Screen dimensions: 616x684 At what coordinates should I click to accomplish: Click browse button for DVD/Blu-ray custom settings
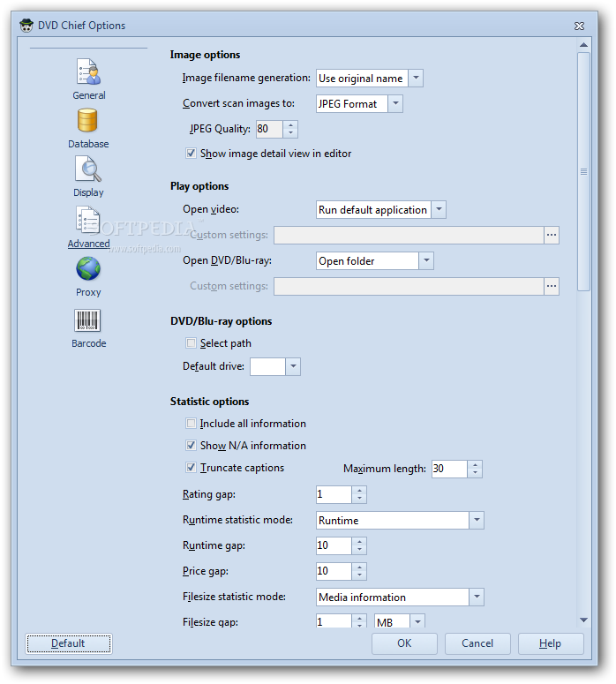552,286
